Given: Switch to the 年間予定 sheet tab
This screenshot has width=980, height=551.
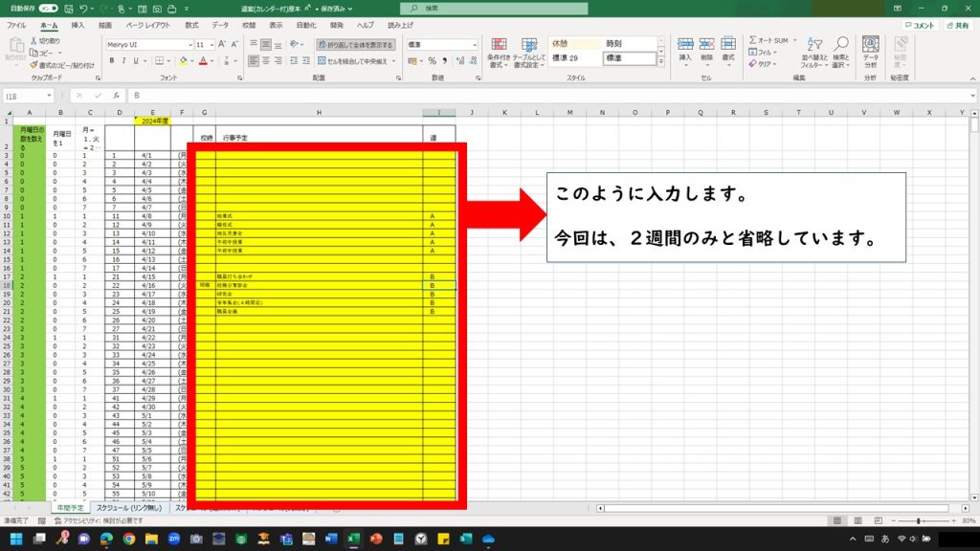Looking at the screenshot, I should tap(72, 508).
